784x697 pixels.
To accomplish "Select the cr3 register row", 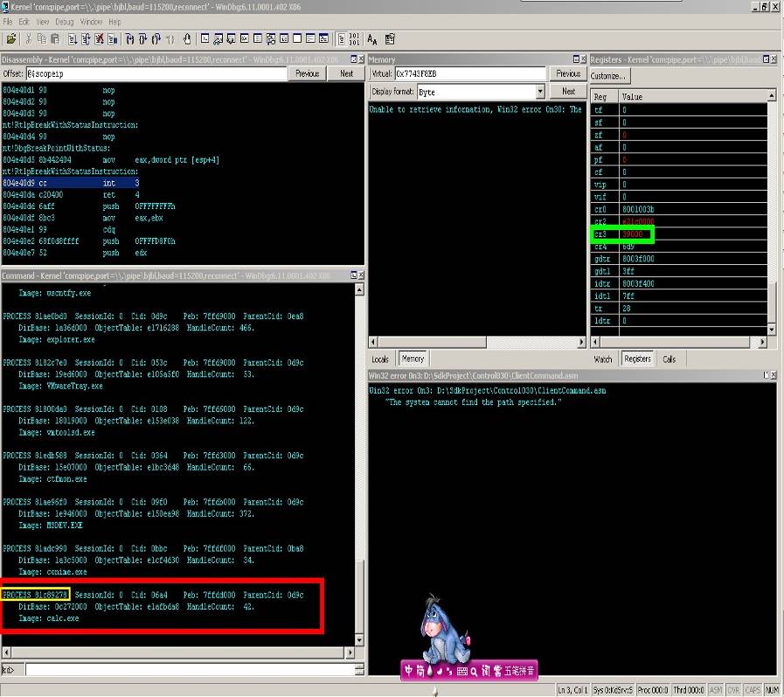I will [679, 234].
